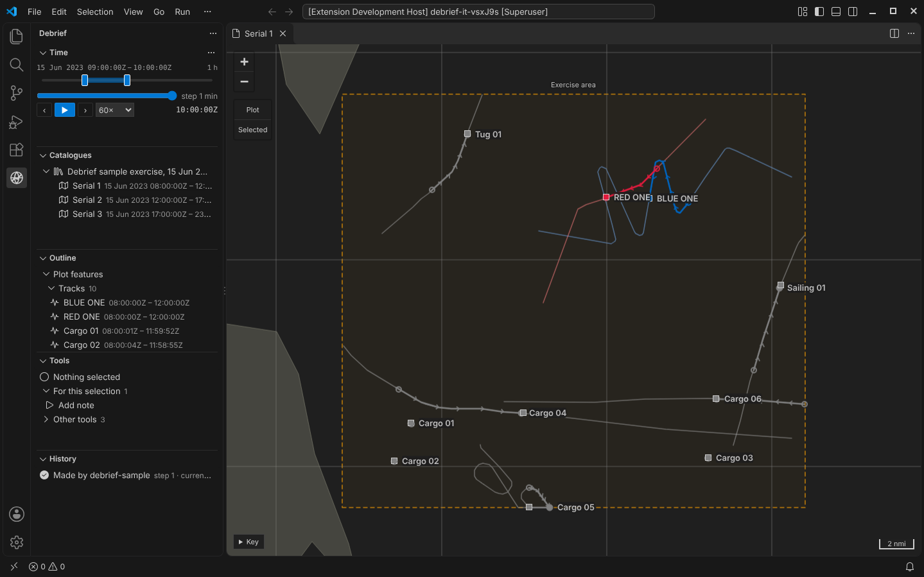Open Run and Debug icon

click(x=17, y=121)
